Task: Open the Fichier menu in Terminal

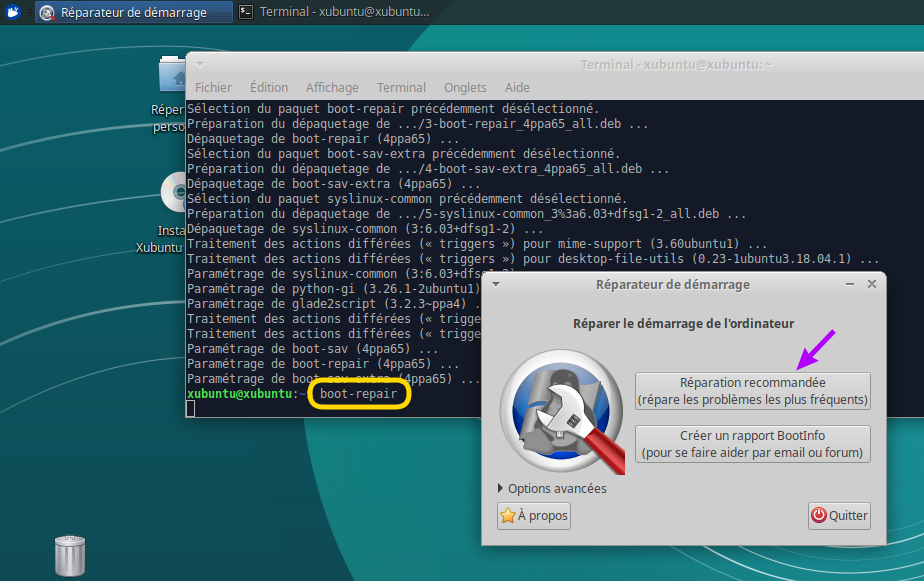Action: click(x=213, y=88)
